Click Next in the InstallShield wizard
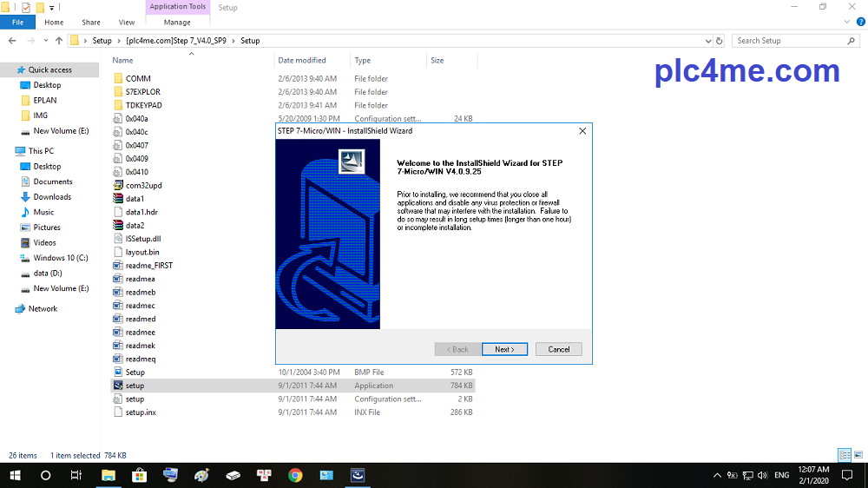Viewport: 868px width, 488px height. (504, 349)
